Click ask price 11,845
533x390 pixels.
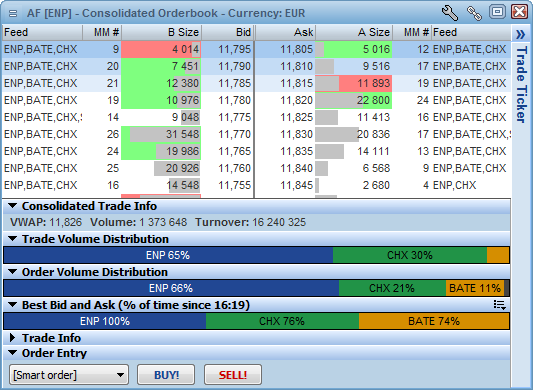tap(296, 185)
